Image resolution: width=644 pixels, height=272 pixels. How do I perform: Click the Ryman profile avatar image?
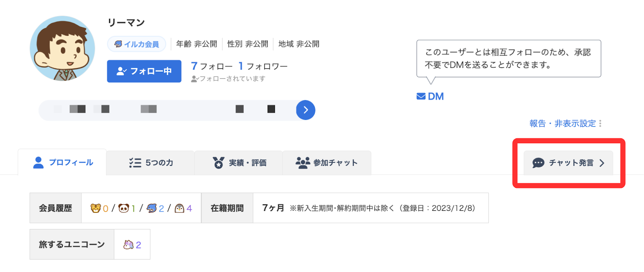coord(62,49)
